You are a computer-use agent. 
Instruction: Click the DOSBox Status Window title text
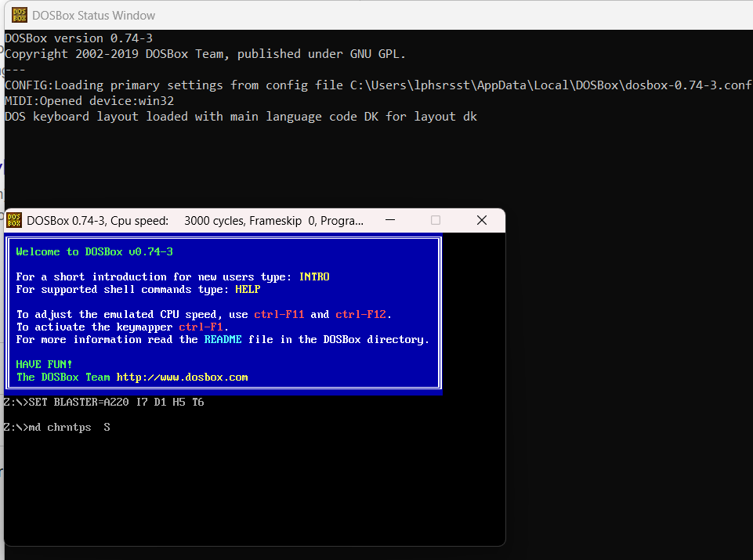point(94,16)
